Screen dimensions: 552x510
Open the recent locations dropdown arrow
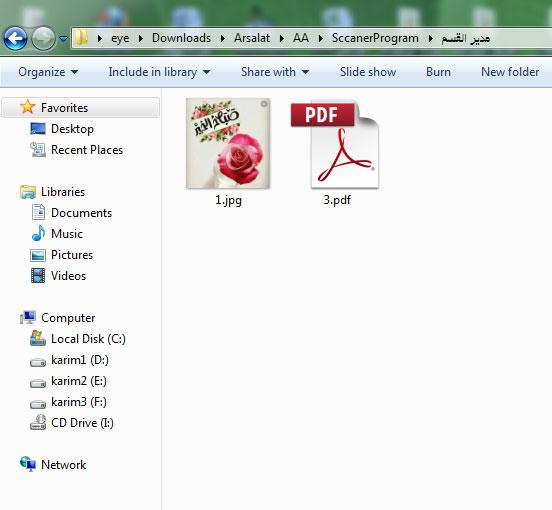click(63, 38)
